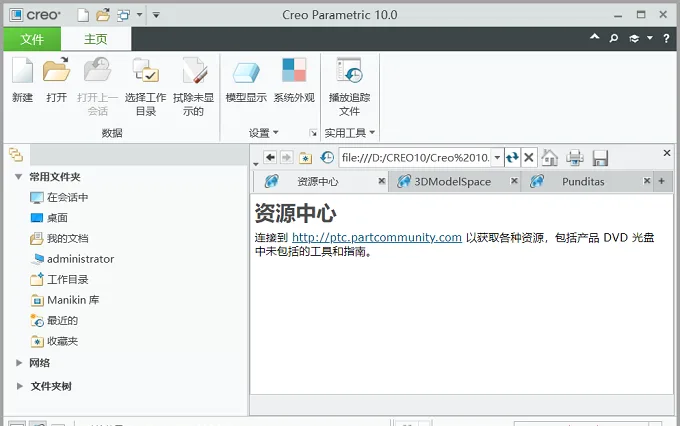The width and height of the screenshot is (680, 426).
Task: Click Play Trail File (播放追踪文件) icon
Action: point(350,70)
